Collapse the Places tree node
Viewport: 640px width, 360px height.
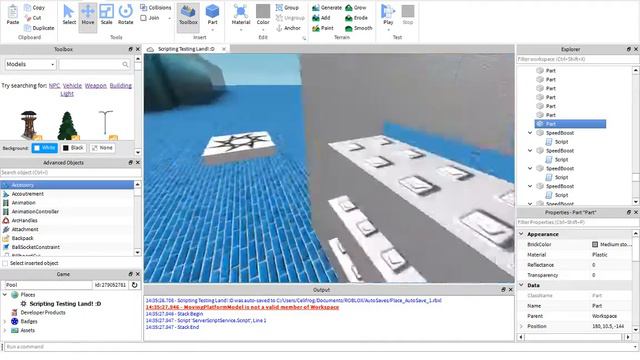5,295
